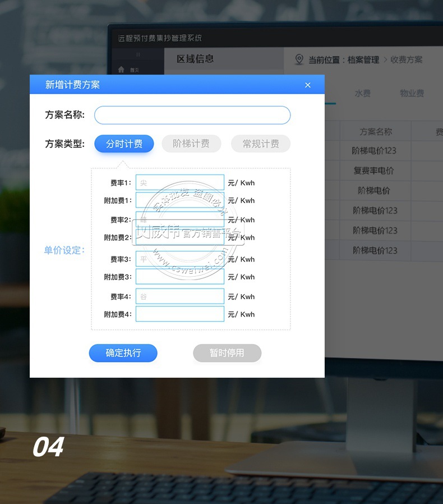Open the 水费 tab in background window
The height and width of the screenshot is (504, 443).
tap(362, 93)
